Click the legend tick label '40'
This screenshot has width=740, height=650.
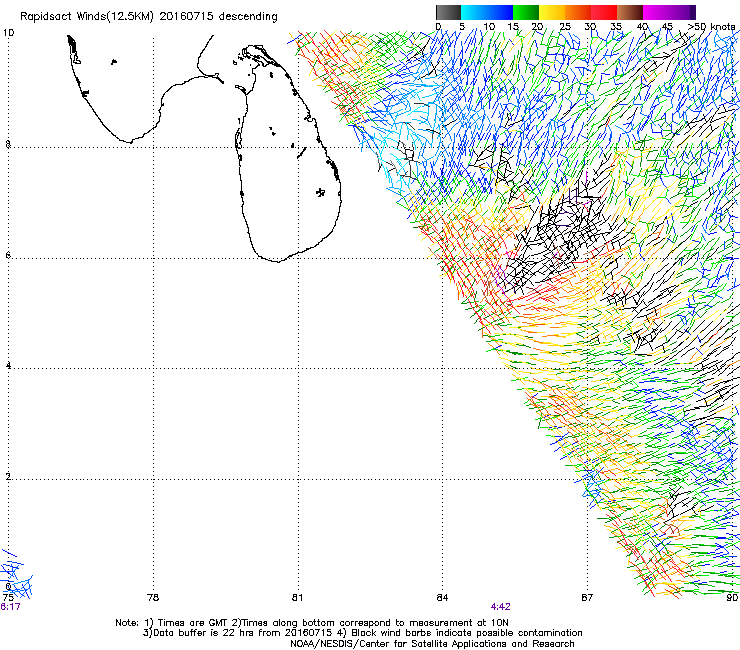coord(642,26)
